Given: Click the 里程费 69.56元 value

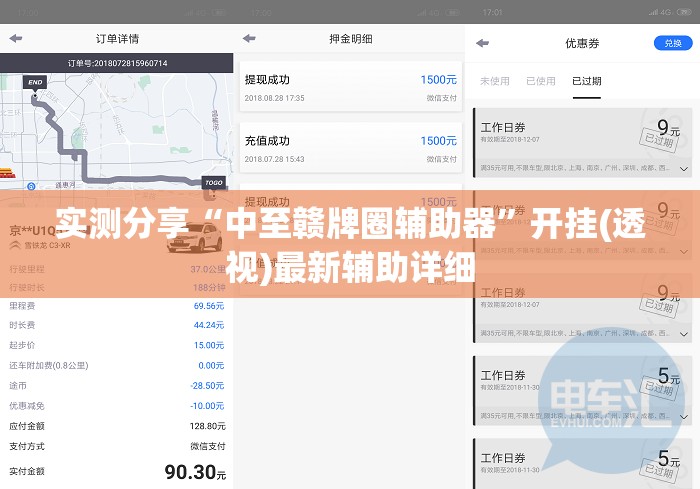Looking at the screenshot, I should (x=208, y=306).
